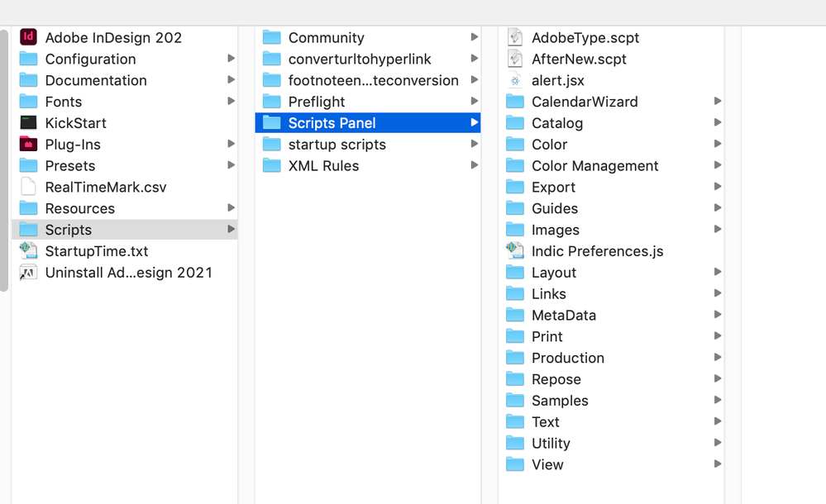
Task: Open the Images folder row
Action: (x=611, y=229)
